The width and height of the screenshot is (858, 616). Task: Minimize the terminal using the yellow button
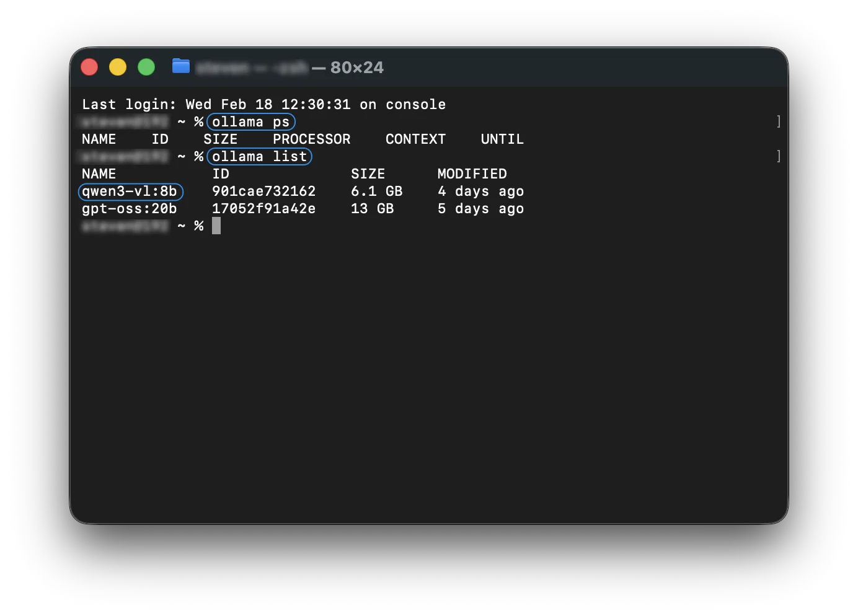pyautogui.click(x=118, y=67)
